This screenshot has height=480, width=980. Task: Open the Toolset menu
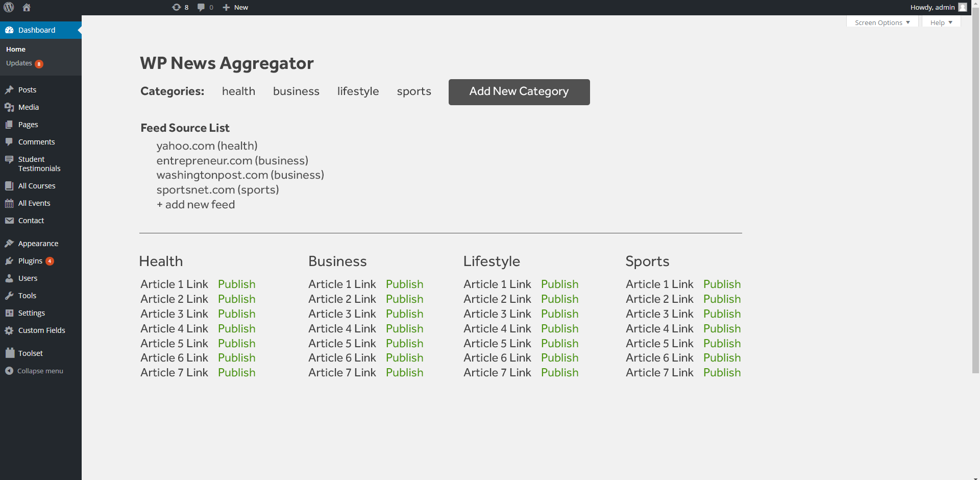30,353
